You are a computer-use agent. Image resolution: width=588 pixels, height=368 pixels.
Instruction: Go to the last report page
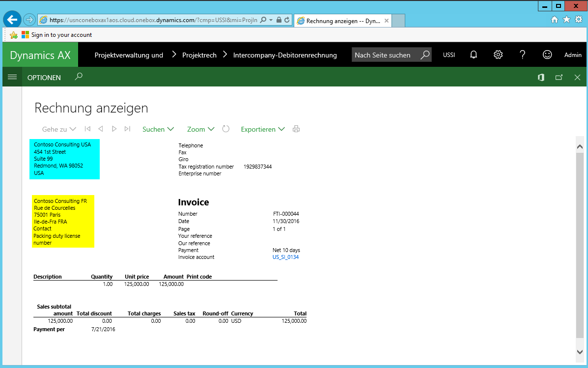tap(127, 129)
